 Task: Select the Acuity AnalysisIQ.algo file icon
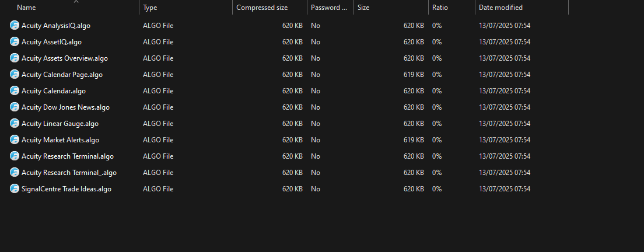click(x=15, y=26)
